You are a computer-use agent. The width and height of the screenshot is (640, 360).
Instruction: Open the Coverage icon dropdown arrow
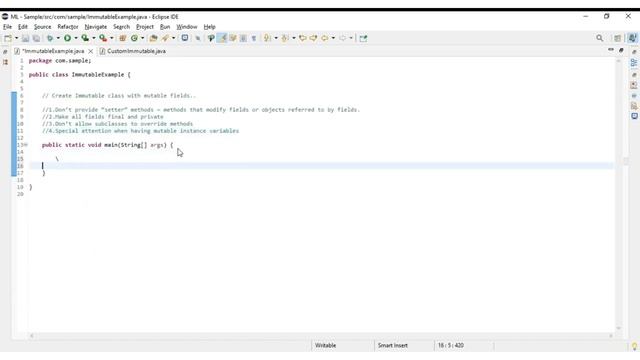point(93,38)
